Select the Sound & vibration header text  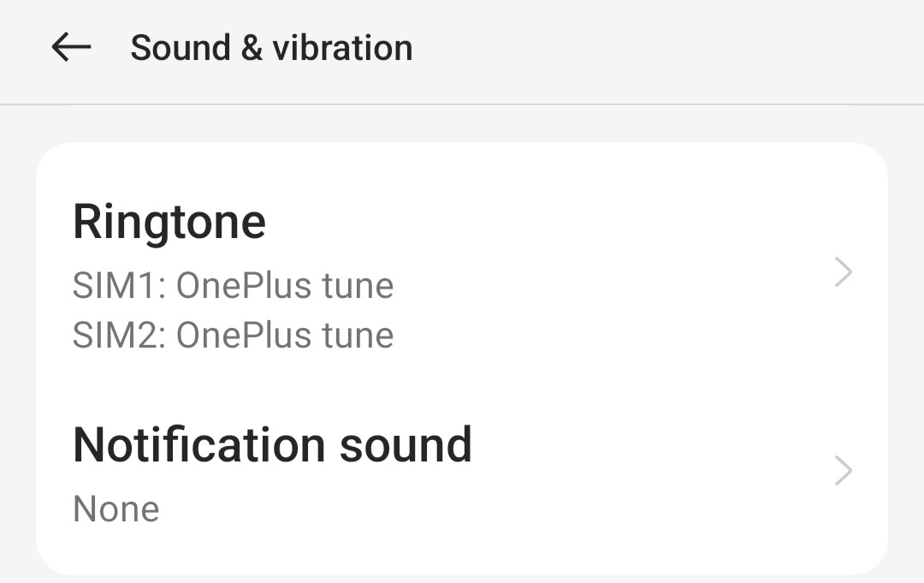(x=270, y=47)
